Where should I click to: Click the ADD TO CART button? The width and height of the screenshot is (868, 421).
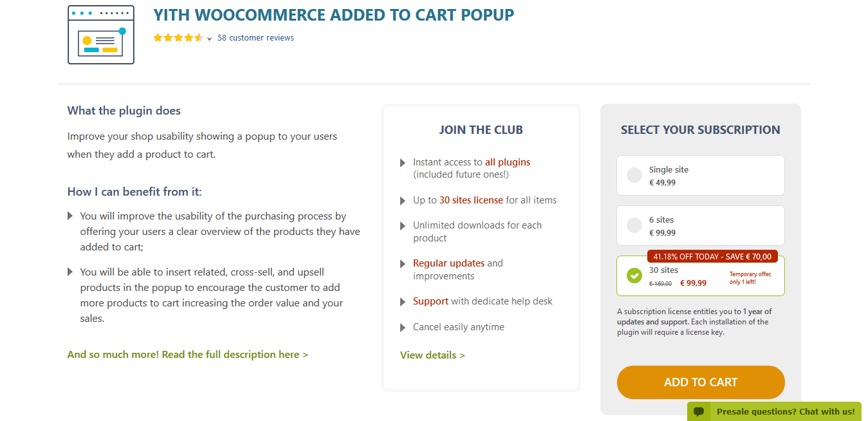pyautogui.click(x=701, y=382)
